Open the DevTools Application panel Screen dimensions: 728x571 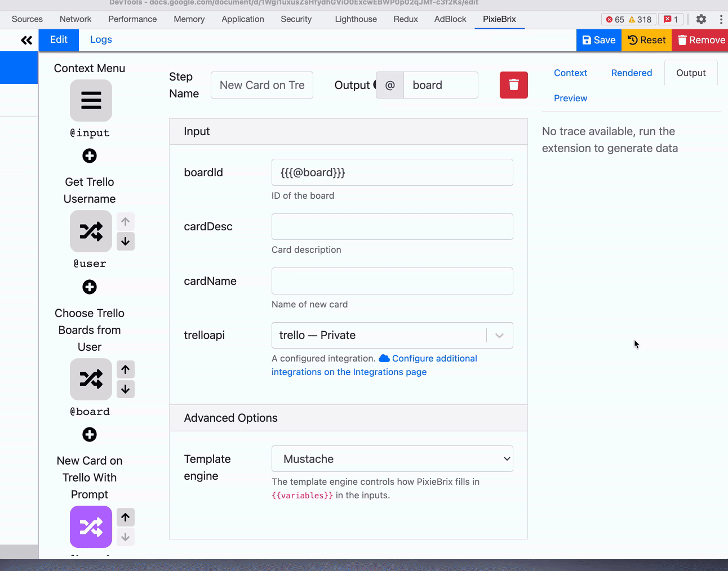pyautogui.click(x=243, y=19)
